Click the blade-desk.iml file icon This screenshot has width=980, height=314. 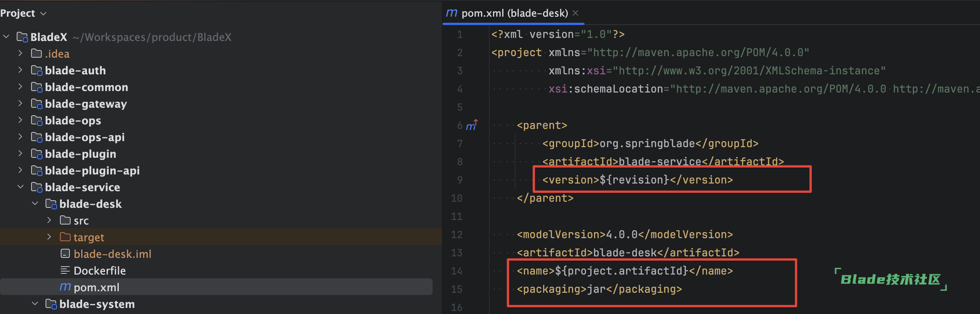click(x=65, y=254)
